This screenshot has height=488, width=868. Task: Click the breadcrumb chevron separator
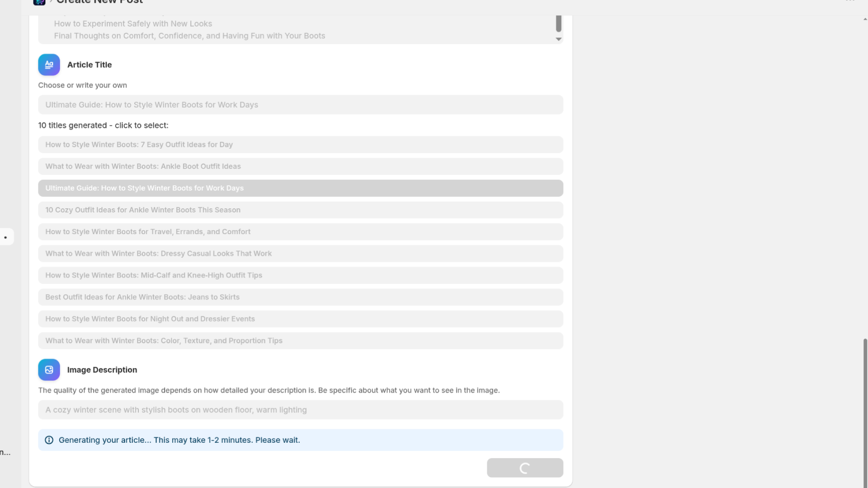pyautogui.click(x=52, y=2)
